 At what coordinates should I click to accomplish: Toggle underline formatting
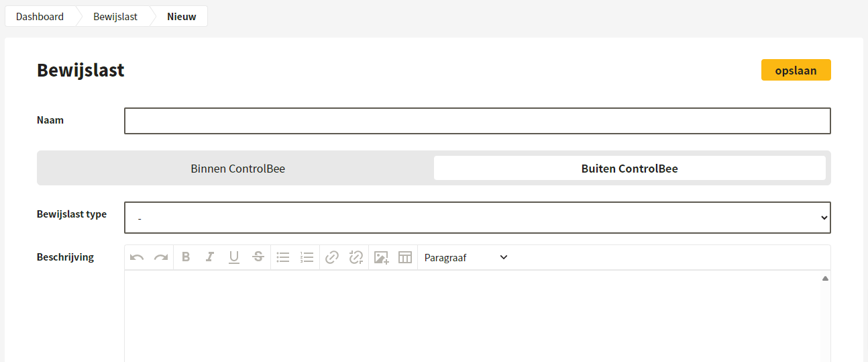(234, 257)
